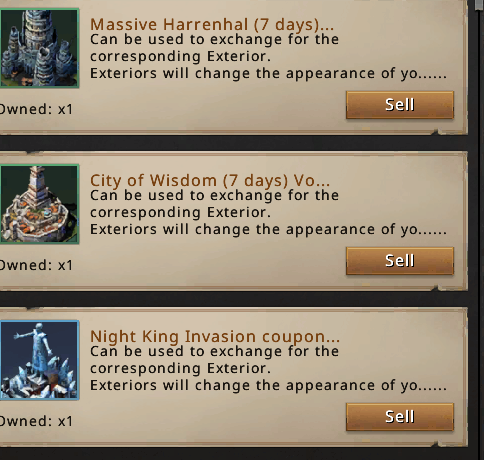Click Owned x1 under the Harrenhal icon
484x460 pixels.
[36, 109]
